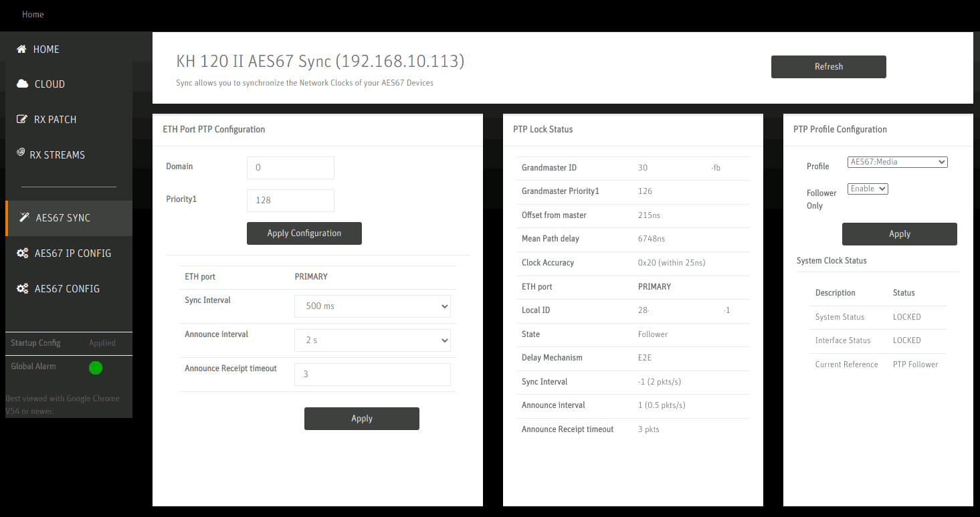The height and width of the screenshot is (517, 980).
Task: Click Announce interval value 1 (0.5 pkts/s)
Action: coord(662,405)
